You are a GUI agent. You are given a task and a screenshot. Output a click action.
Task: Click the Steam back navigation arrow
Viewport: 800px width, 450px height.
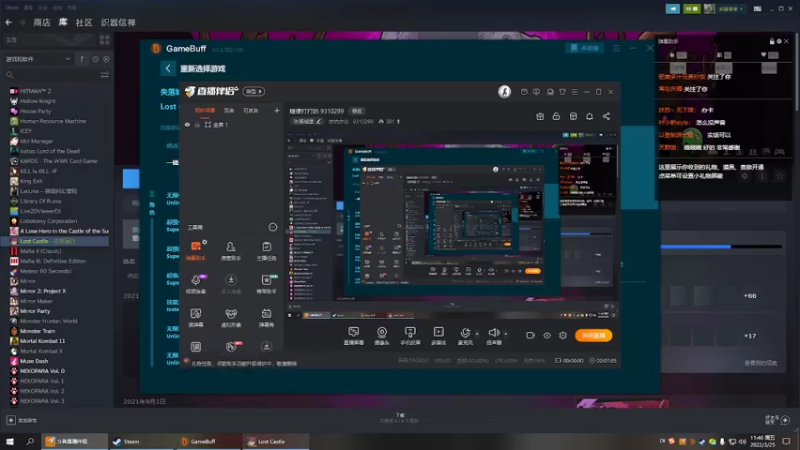click(x=9, y=22)
